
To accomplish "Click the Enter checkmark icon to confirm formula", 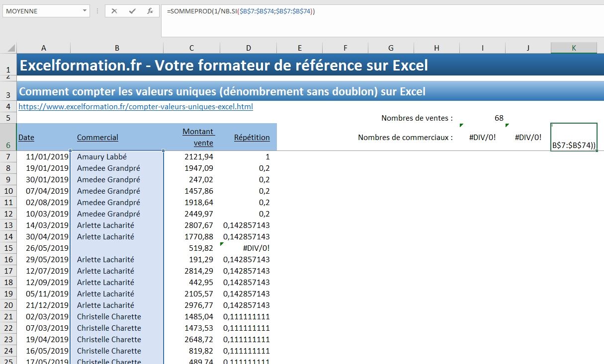I will (132, 10).
